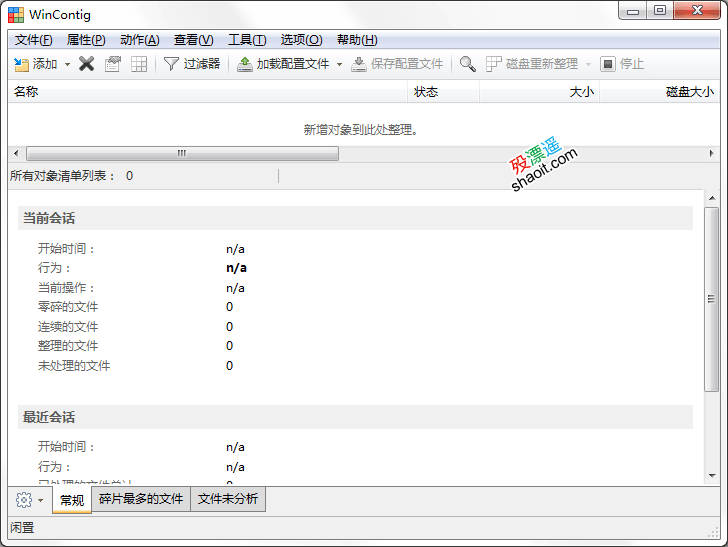Close the WinContig window
Image resolution: width=728 pixels, height=547 pixels.
point(697,10)
